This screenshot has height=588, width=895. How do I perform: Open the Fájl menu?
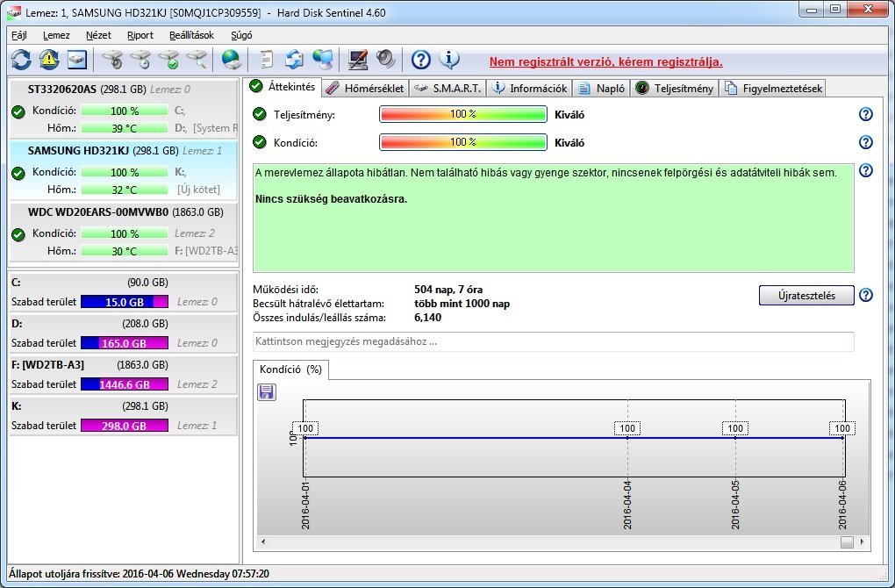18,35
